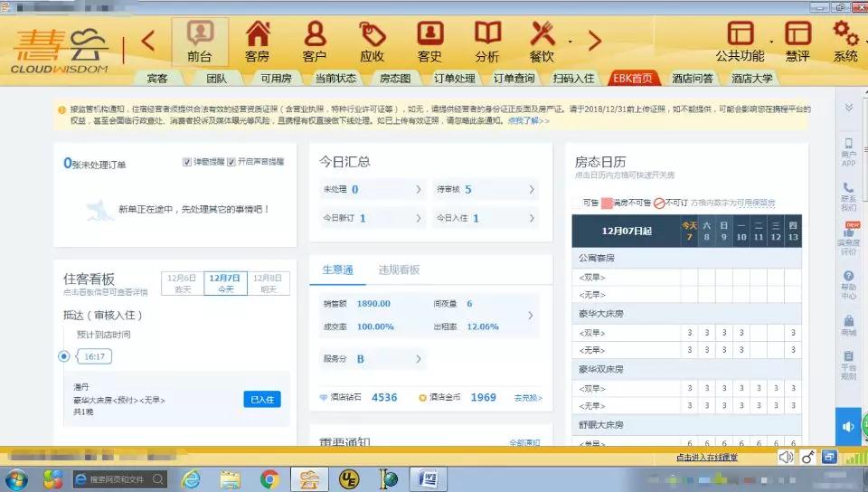
Task: Open 商城 shop icon in sidebar
Action: pos(849,326)
